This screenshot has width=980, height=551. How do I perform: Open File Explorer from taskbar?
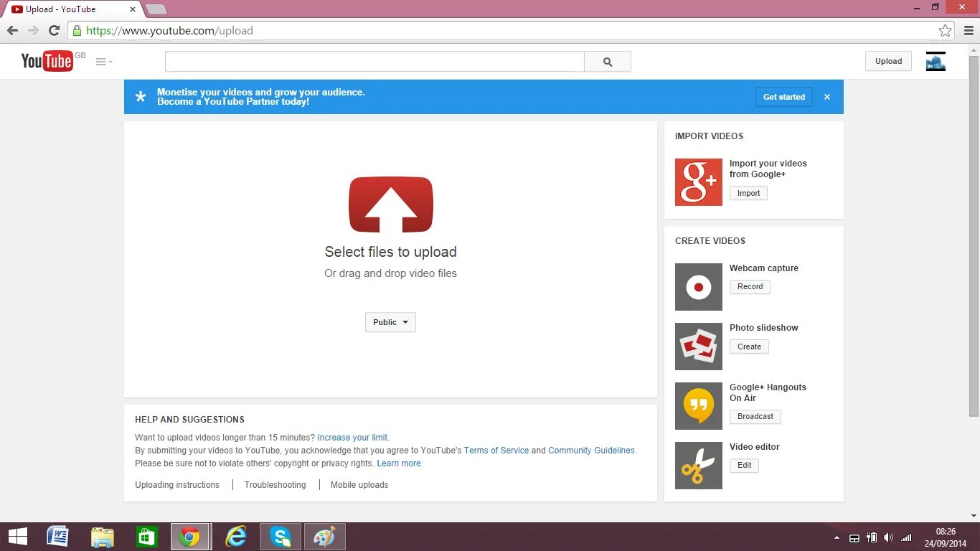point(103,537)
